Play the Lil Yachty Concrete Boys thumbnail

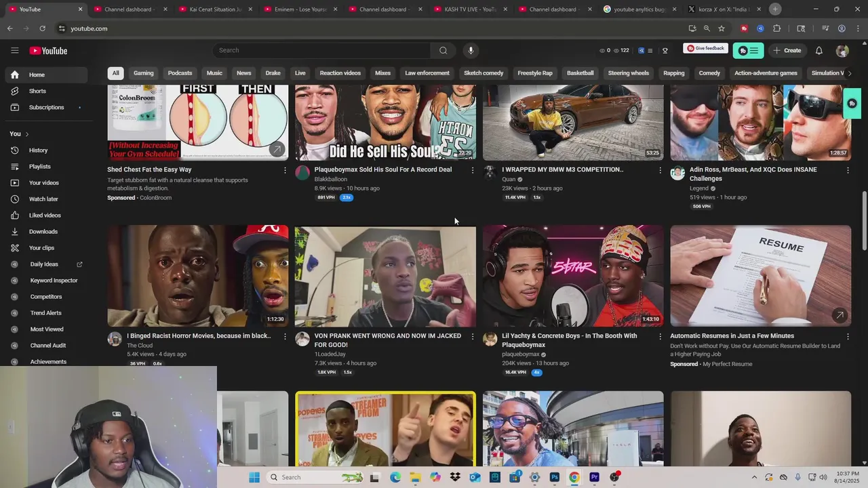click(573, 276)
